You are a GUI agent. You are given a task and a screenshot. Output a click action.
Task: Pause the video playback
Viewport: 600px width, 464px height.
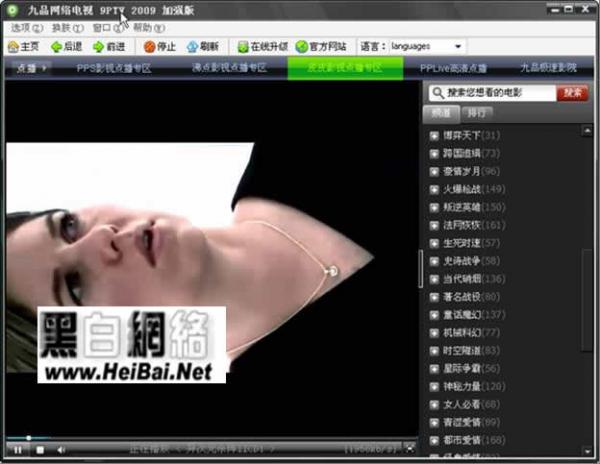[x=18, y=450]
